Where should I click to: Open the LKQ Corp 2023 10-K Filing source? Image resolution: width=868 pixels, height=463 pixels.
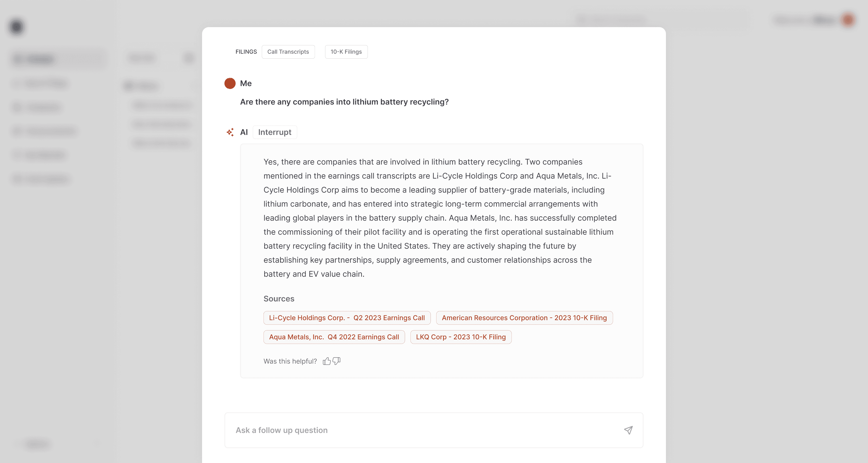tap(461, 337)
